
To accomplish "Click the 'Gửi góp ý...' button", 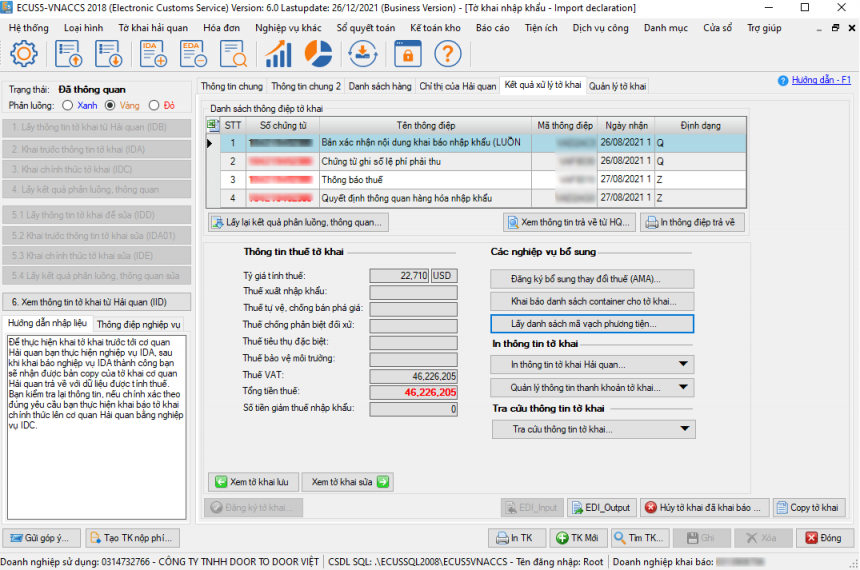I will 42,538.
